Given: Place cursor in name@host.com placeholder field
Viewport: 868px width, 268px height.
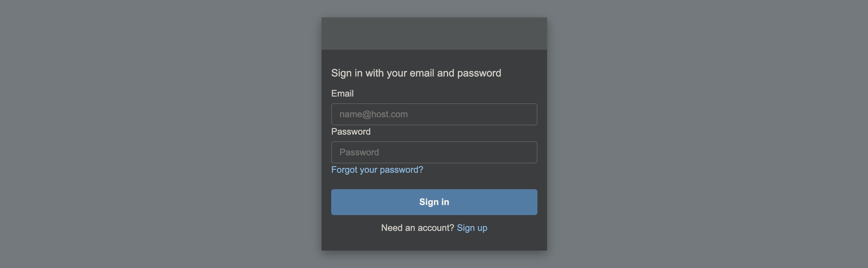Looking at the screenshot, I should [434, 114].
